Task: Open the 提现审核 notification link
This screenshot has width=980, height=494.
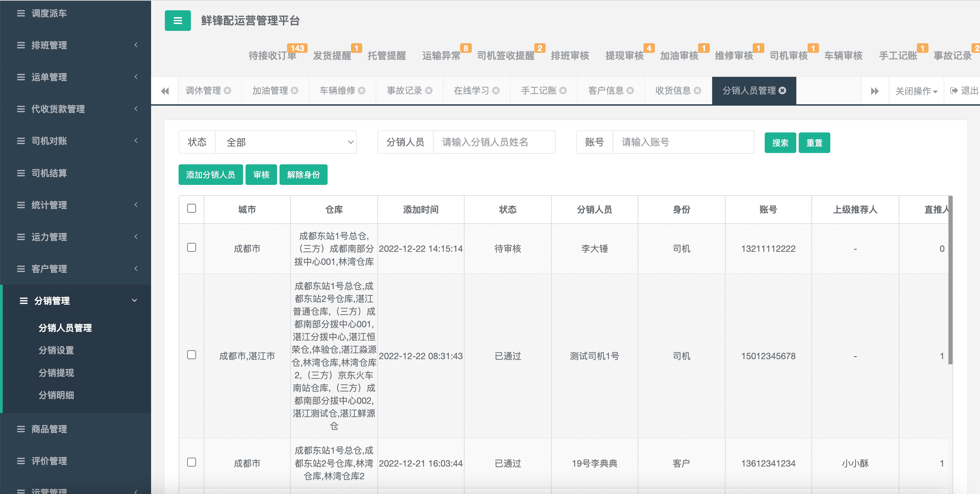Action: coord(624,56)
